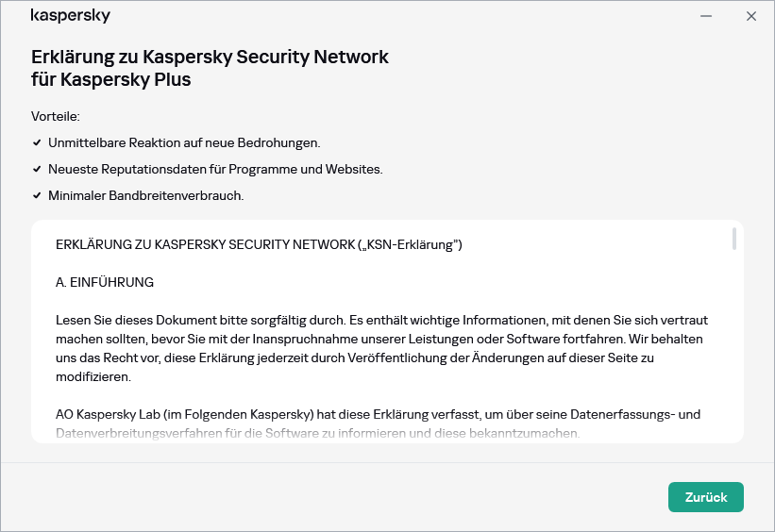Close the Kaspersky dialog window
The width and height of the screenshot is (775, 532).
pos(751,16)
